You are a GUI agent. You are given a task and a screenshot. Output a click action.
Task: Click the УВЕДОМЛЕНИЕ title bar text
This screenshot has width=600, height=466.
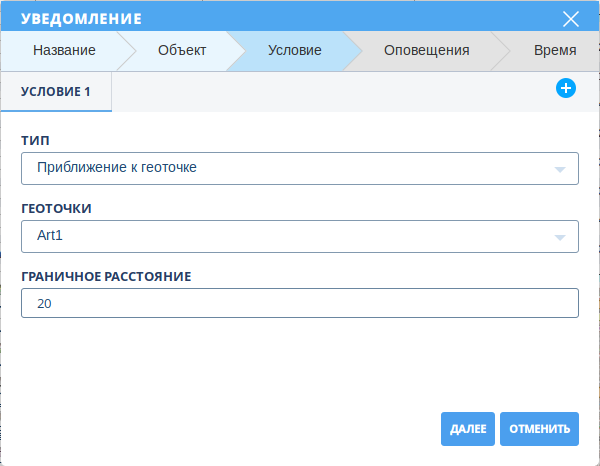click(81, 19)
